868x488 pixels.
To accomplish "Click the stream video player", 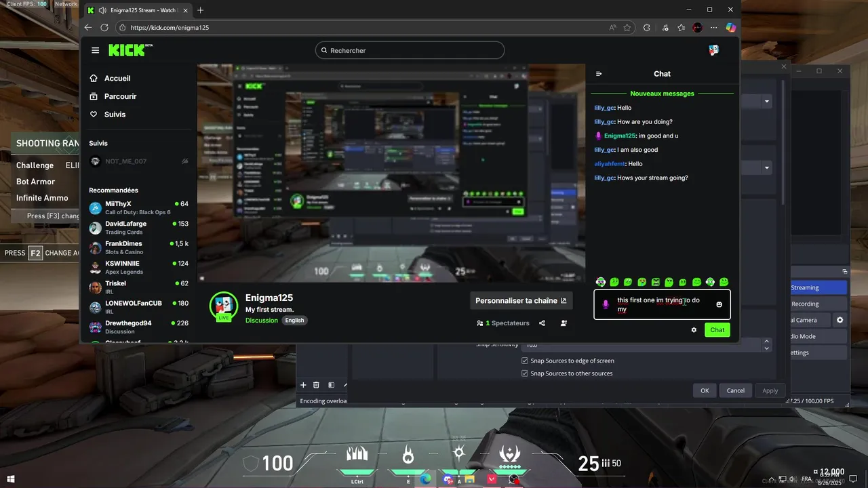I will click(391, 173).
